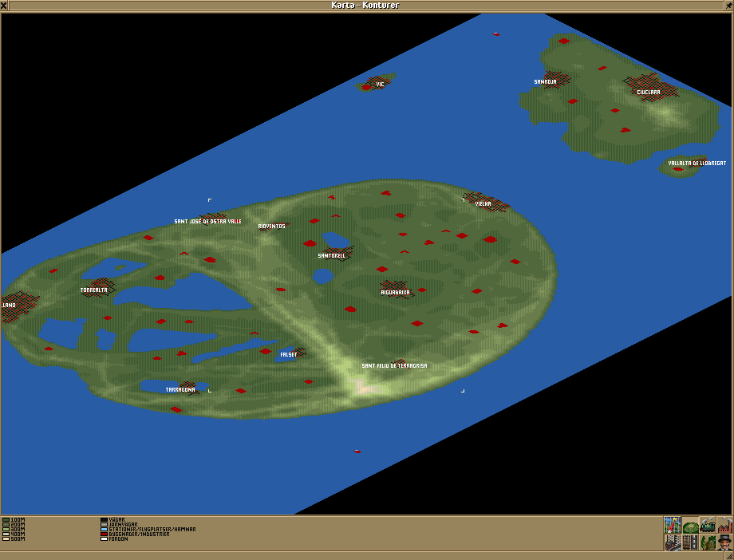Viewport: 734px width, 560px height.
Task: Click the 500M height colour swatch
Action: [6, 539]
